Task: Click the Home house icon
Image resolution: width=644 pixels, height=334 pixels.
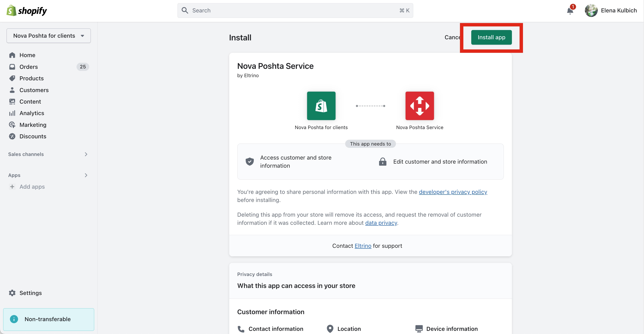Action: point(12,55)
